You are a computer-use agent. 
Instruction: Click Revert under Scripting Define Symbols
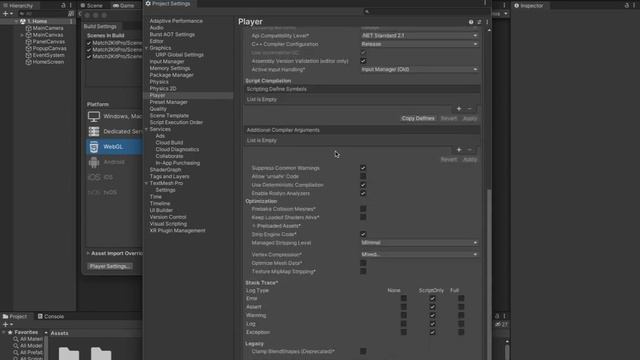tap(449, 118)
